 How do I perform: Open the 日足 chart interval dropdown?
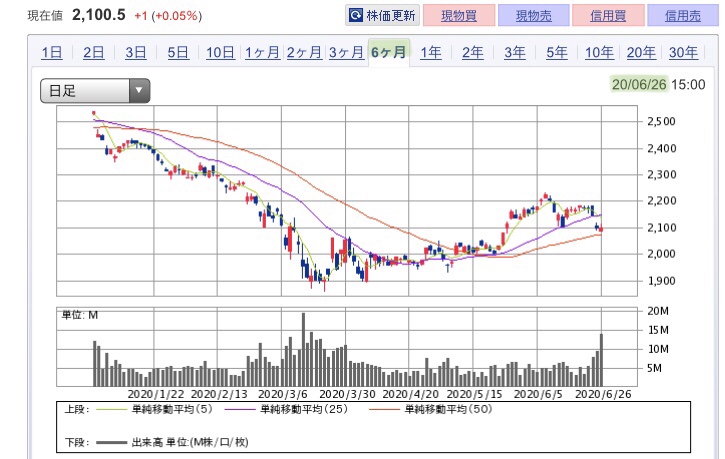(95, 91)
